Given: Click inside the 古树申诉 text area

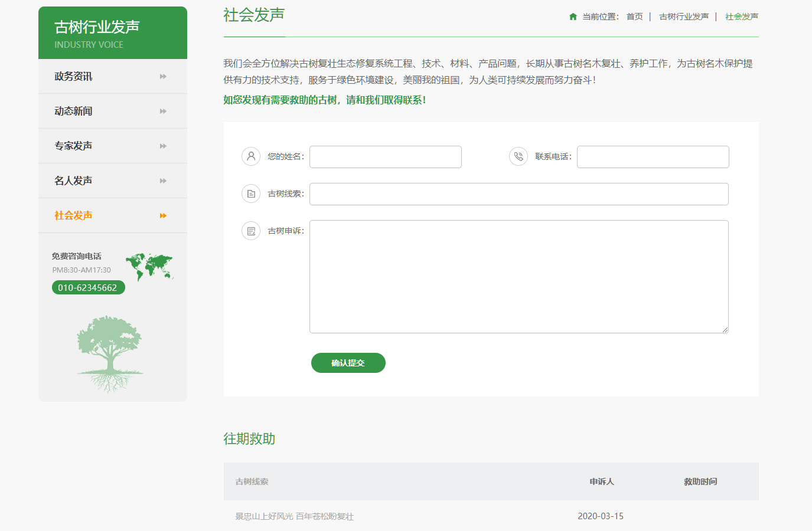Looking at the screenshot, I should coord(519,277).
